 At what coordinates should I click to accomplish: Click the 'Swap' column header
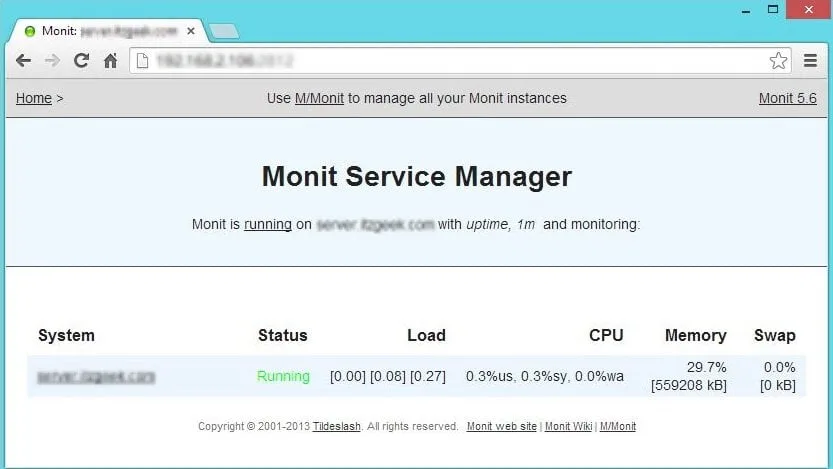(775, 335)
